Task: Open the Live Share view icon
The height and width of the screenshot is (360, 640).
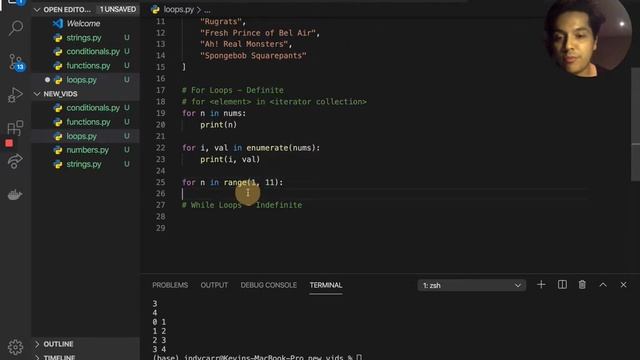Action: click(x=15, y=161)
